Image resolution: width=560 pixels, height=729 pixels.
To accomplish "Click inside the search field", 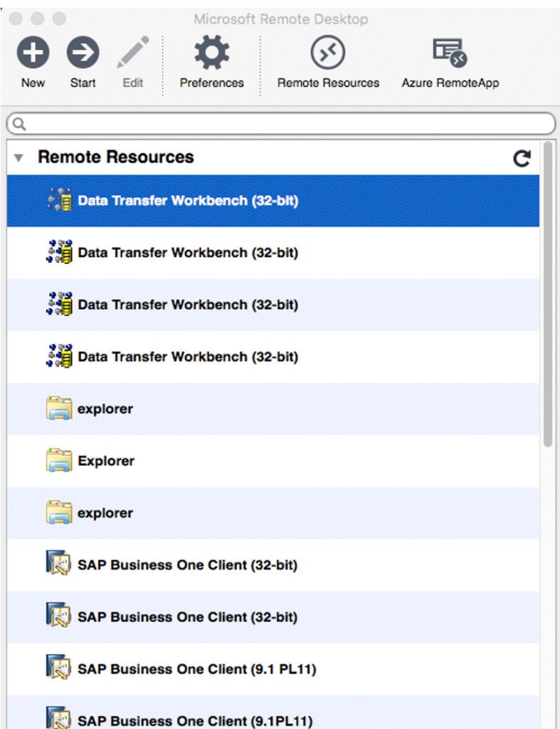I will coord(280,124).
